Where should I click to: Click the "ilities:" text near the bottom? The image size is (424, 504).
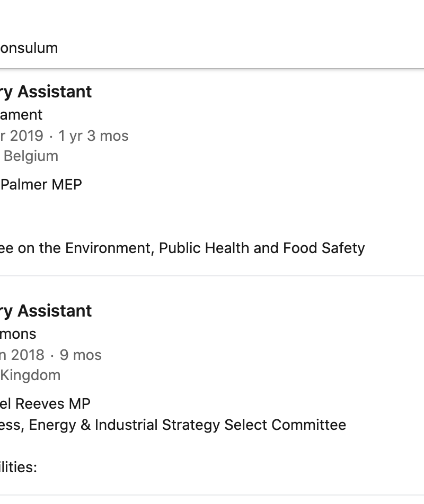[x=19, y=467]
